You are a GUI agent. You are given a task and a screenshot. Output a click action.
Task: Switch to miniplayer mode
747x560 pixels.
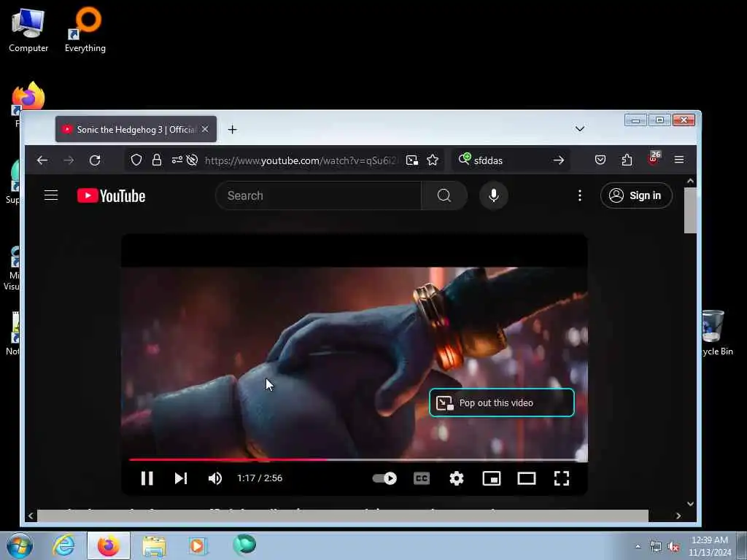point(492,478)
